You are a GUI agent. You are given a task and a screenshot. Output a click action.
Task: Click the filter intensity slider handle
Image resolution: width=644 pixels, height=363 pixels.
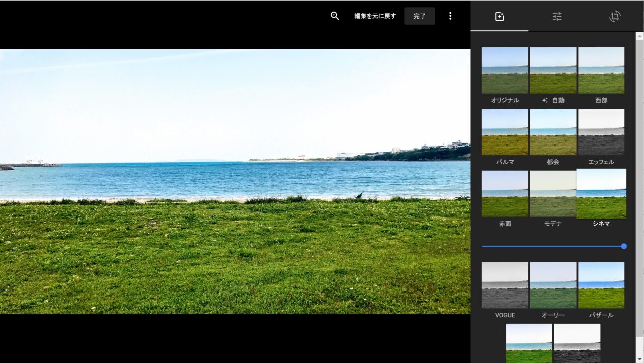(624, 246)
